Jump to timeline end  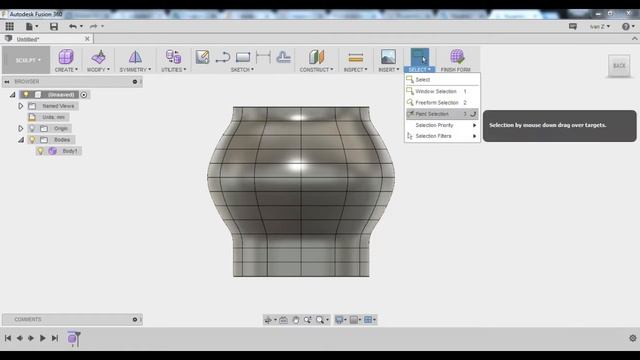click(x=55, y=338)
